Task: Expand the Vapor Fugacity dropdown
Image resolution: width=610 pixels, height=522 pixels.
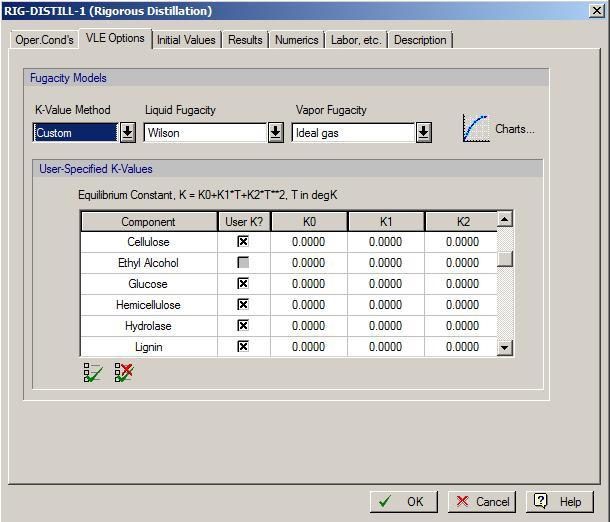Action: 423,132
